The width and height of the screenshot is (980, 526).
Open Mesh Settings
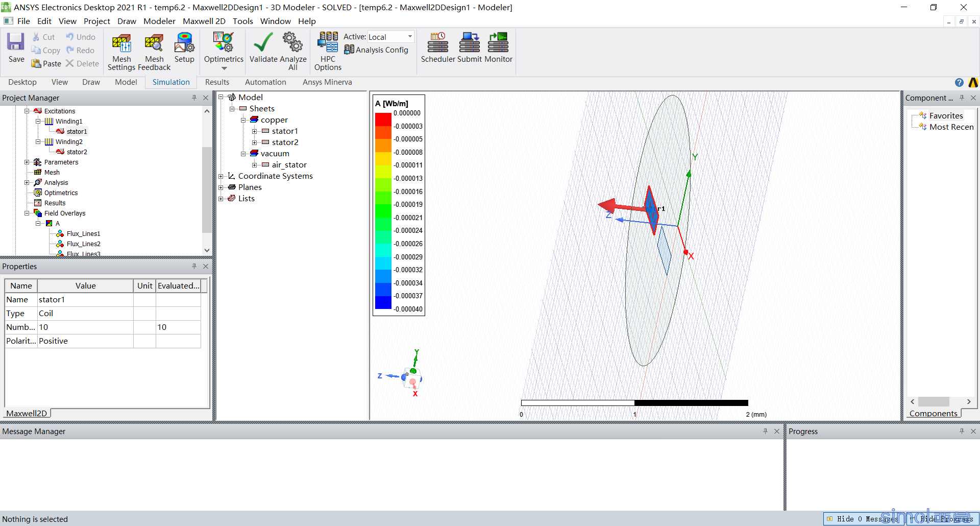(121, 52)
